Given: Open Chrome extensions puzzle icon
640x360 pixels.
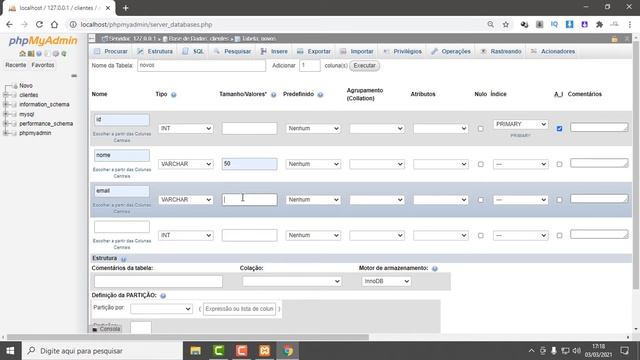Looking at the screenshot, I should 599,24.
